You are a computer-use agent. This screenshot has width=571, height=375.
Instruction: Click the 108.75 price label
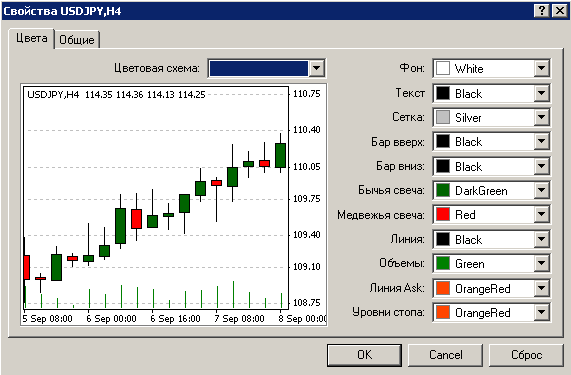[x=307, y=303]
